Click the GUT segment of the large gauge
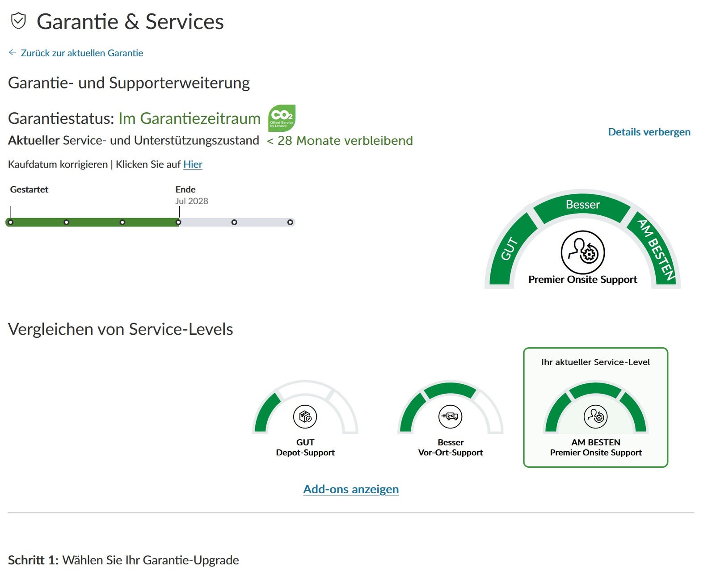The height and width of the screenshot is (588, 712). coord(509,249)
